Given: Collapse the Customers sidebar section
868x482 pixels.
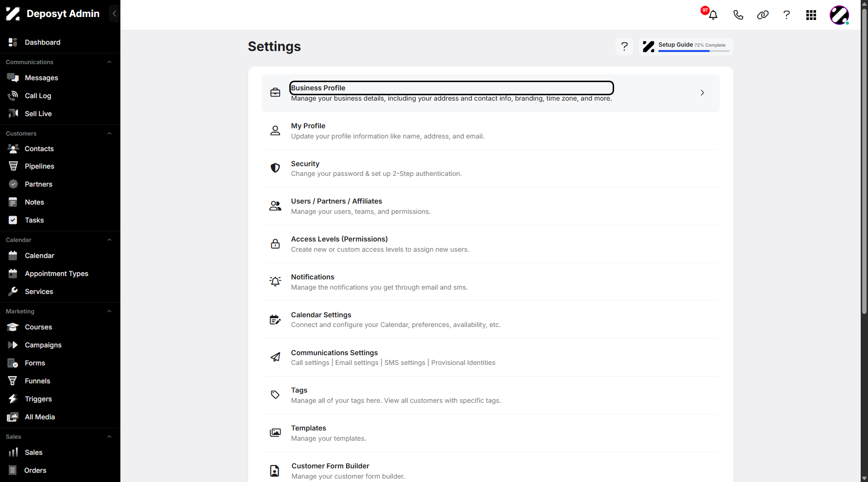Looking at the screenshot, I should 109,134.
